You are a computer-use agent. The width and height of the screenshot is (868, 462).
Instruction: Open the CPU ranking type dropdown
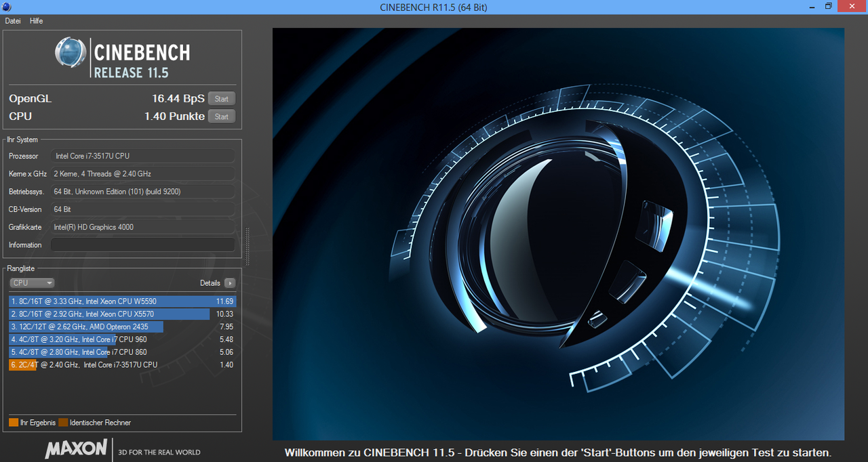32,283
